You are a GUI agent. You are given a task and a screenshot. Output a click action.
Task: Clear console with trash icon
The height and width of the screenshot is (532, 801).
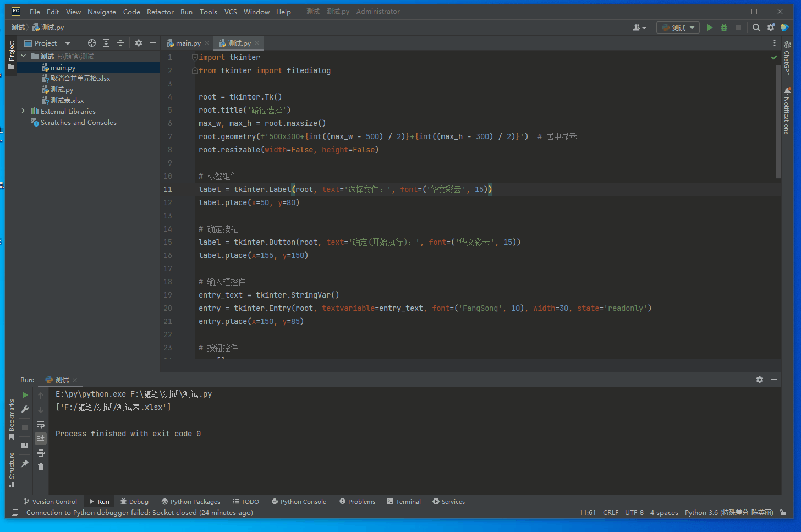click(x=41, y=467)
